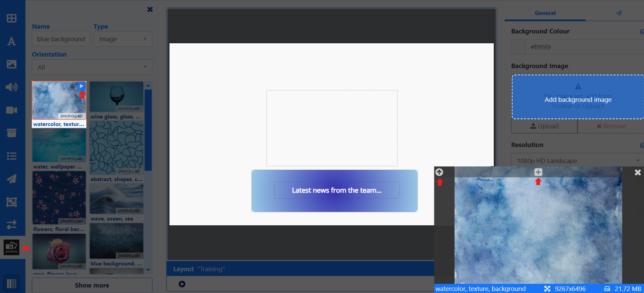Open the Video camera icon in sidebar

11,110
